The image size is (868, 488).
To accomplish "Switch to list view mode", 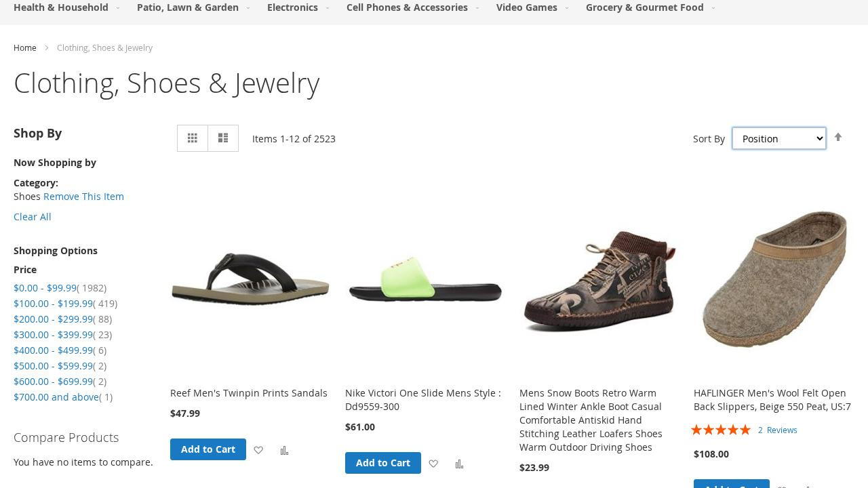I will (223, 138).
